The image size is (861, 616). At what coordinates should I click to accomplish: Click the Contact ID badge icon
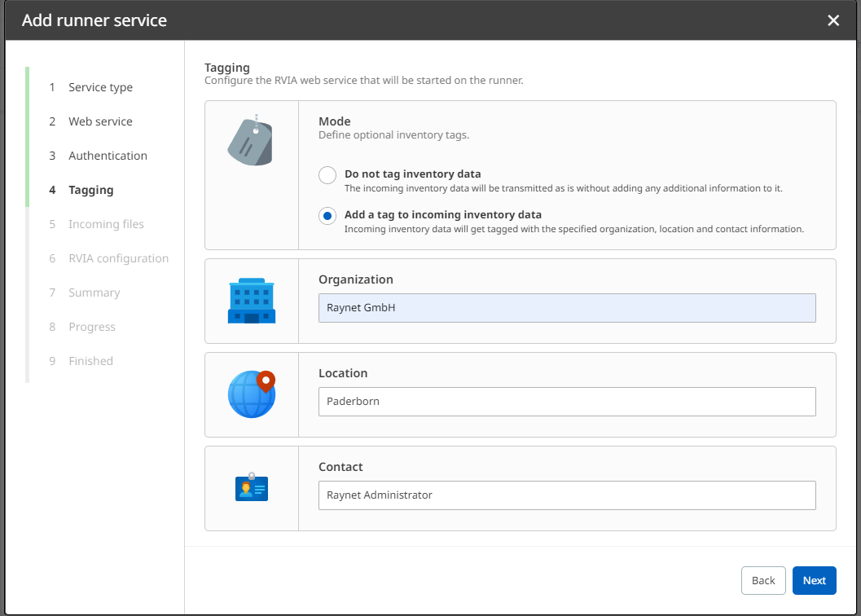point(252,487)
